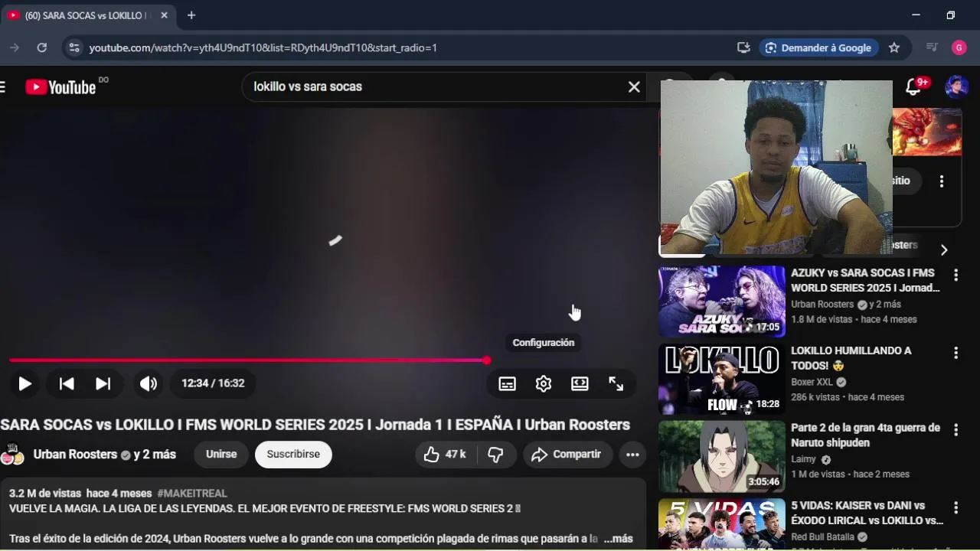Click 3.2 M de vistas text
The image size is (980, 551).
[x=45, y=494]
